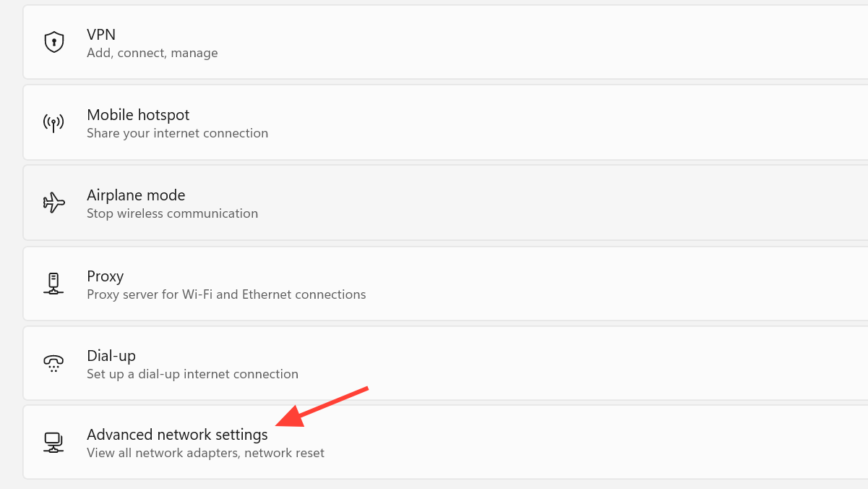Click the VPN shield icon
868x489 pixels.
click(x=54, y=42)
